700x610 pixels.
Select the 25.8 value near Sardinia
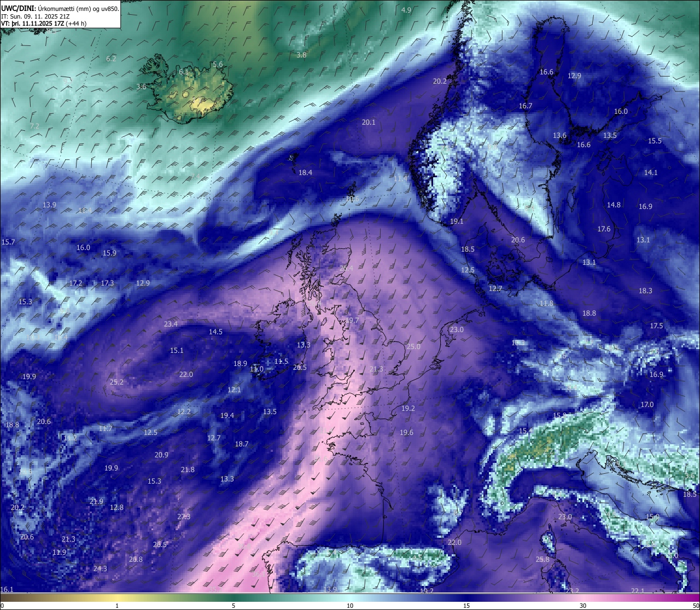pyautogui.click(x=542, y=560)
